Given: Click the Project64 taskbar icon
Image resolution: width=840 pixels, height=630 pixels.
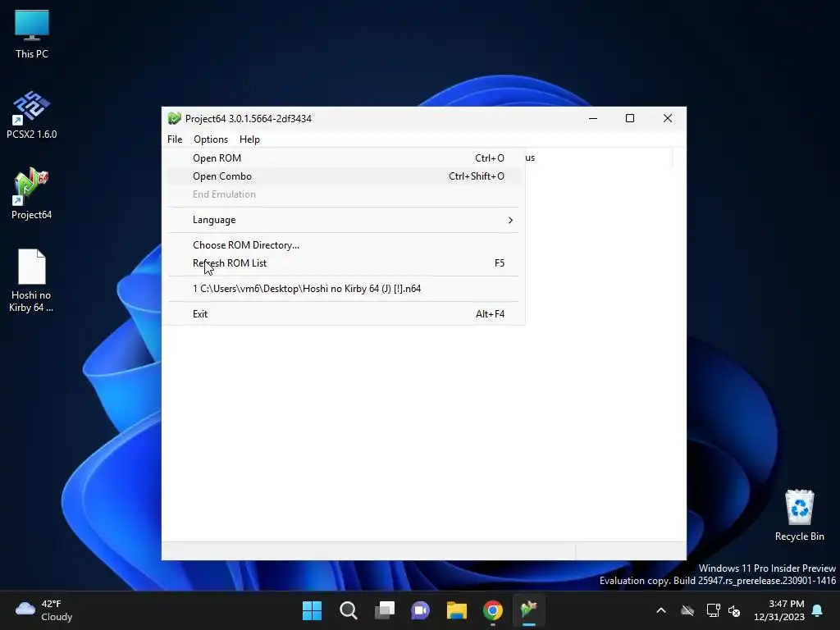Looking at the screenshot, I should pos(529,610).
